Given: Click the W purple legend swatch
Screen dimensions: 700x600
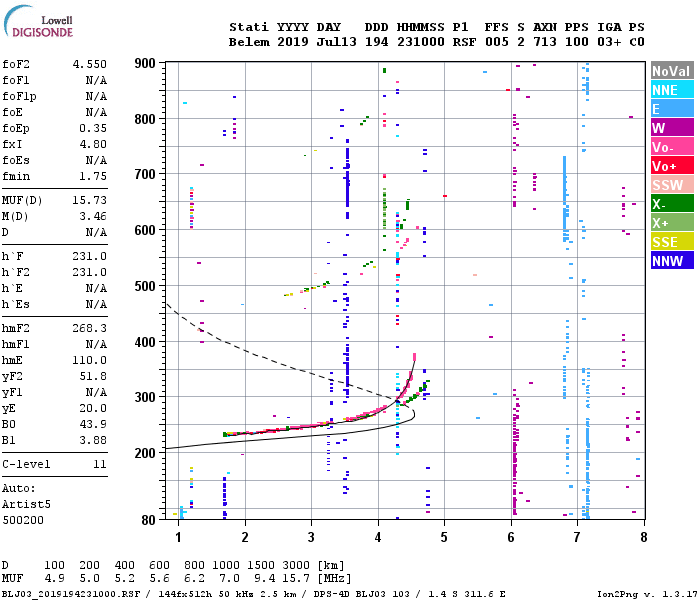Looking at the screenshot, I should [x=672, y=128].
